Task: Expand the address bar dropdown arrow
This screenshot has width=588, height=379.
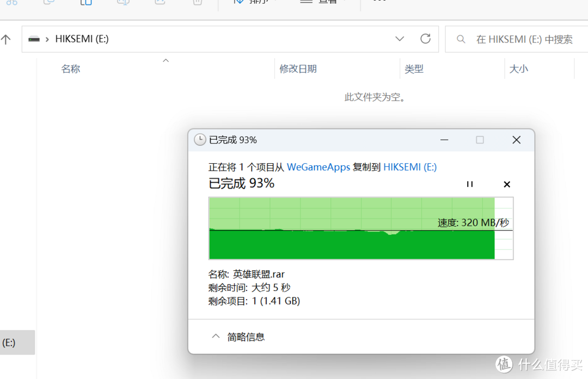Action: tap(400, 39)
